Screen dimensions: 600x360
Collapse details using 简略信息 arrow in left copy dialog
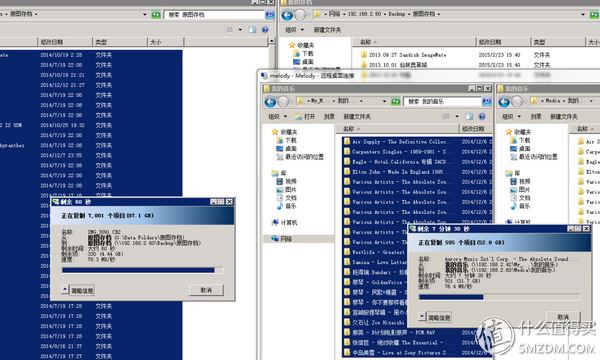[x=65, y=289]
